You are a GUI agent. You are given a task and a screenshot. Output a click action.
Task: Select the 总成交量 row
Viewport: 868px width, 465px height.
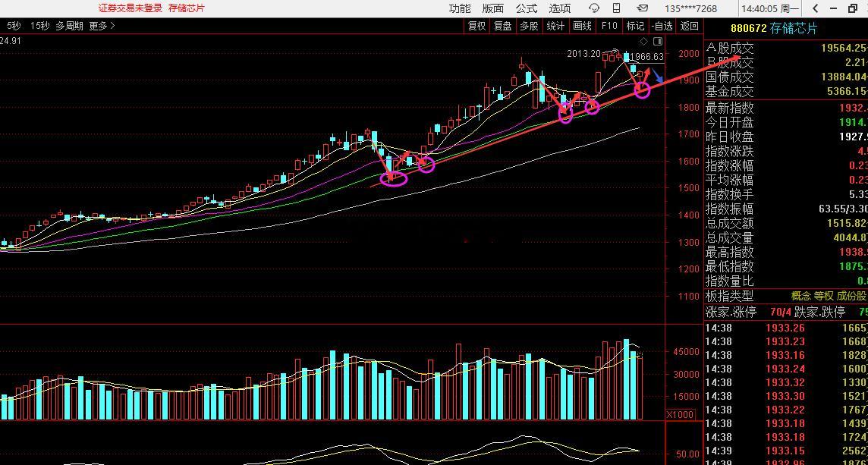pyautogui.click(x=786, y=238)
